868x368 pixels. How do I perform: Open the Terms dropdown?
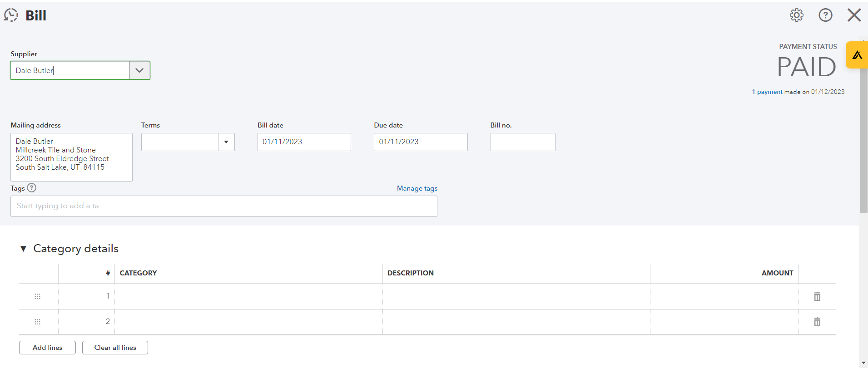(226, 142)
